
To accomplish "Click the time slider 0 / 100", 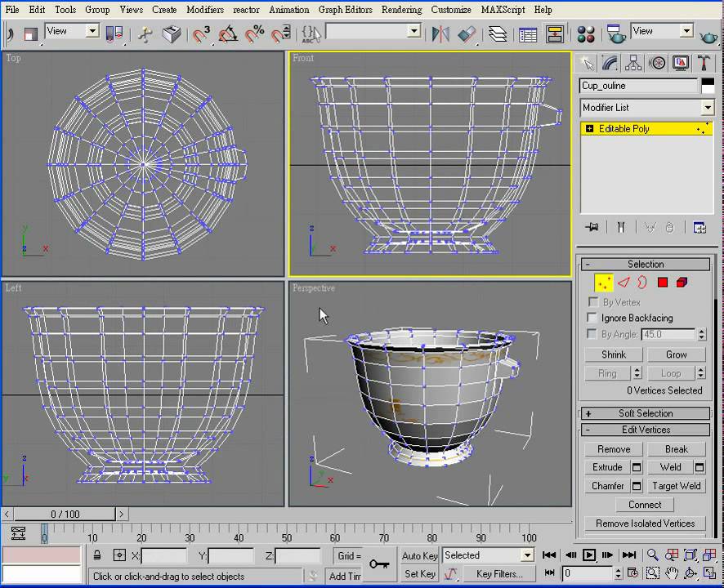I will coord(65,514).
